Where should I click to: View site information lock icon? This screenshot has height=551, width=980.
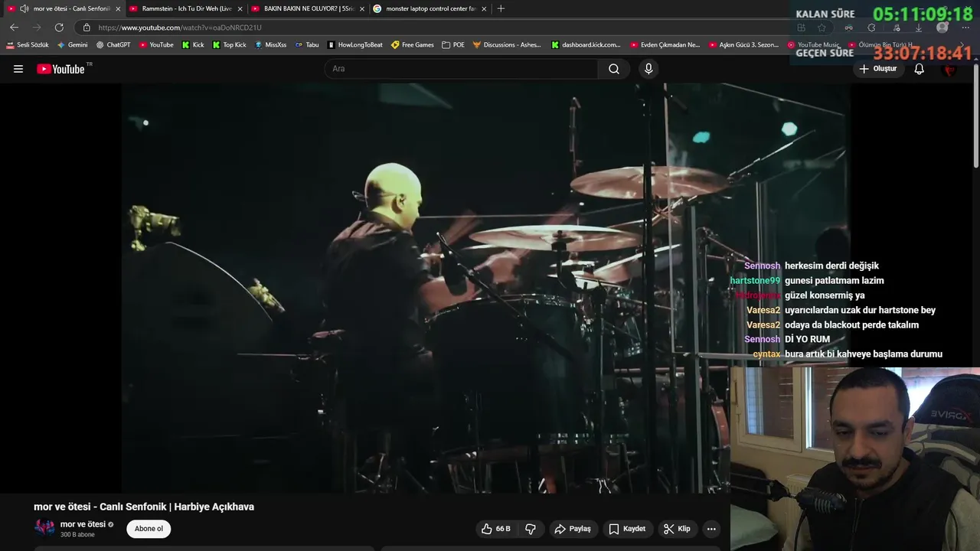[x=87, y=27]
